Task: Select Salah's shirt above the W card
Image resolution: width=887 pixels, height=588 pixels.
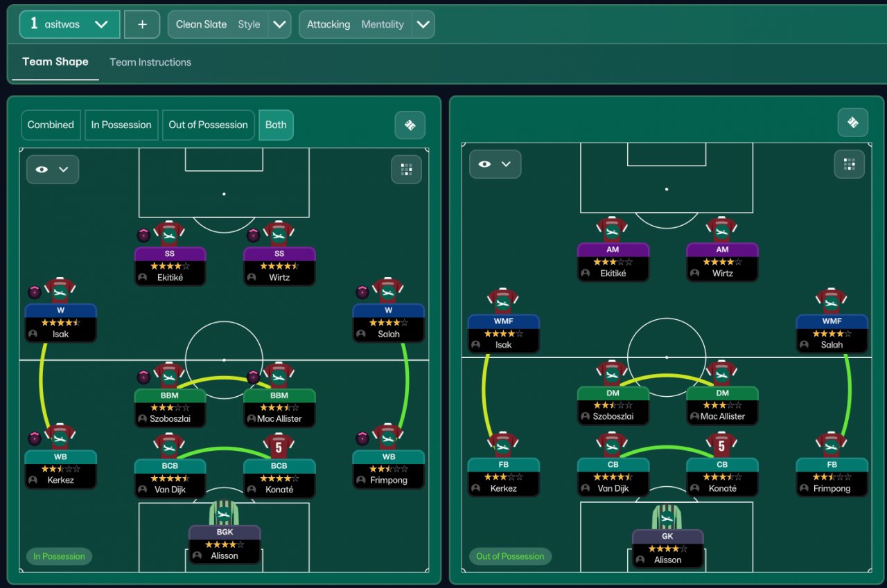Action: click(x=388, y=292)
